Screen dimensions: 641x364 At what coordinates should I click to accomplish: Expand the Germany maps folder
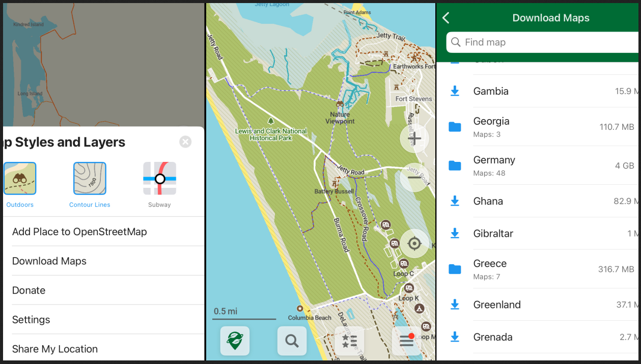[455, 165]
